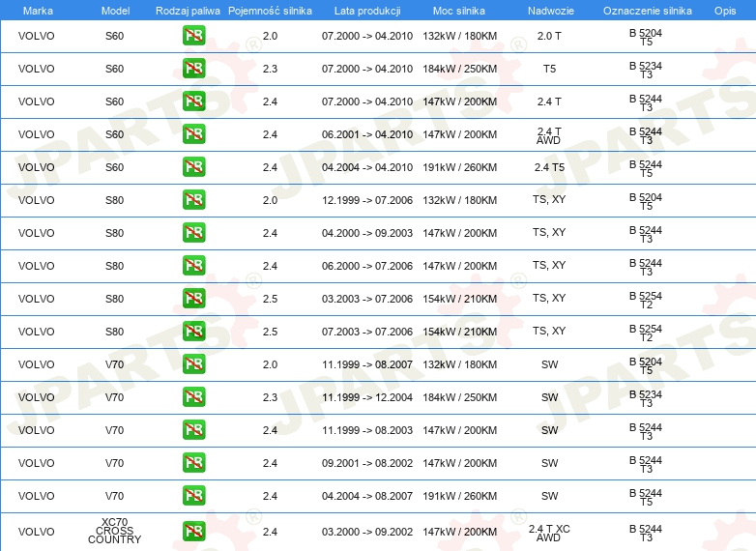Click fuel icon in V70 2.3 250KM row

pyautogui.click(x=193, y=396)
